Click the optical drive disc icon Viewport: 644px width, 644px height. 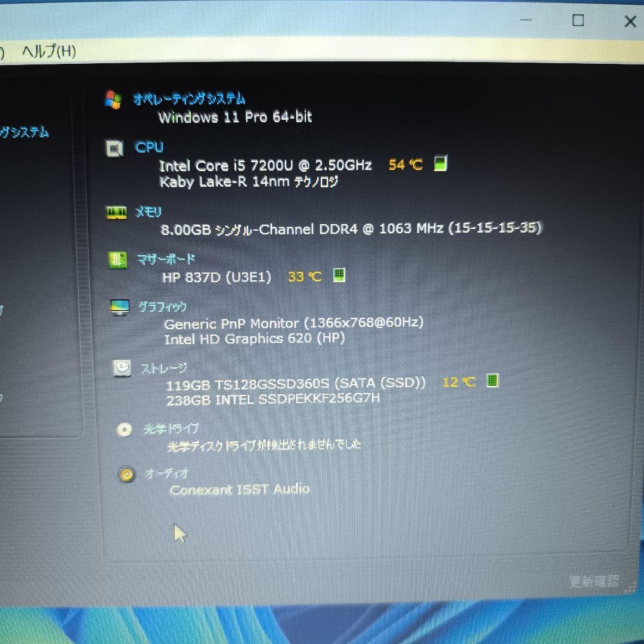(x=125, y=429)
